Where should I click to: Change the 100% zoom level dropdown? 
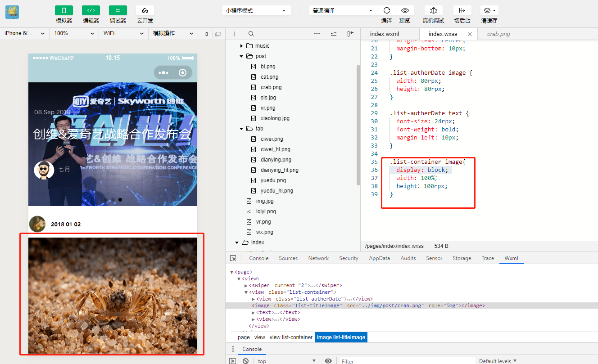click(x=74, y=33)
